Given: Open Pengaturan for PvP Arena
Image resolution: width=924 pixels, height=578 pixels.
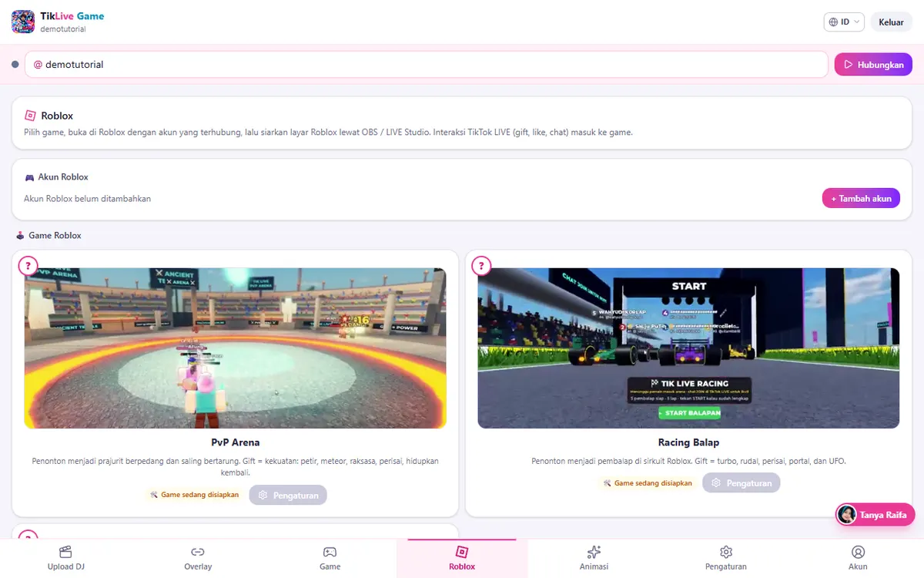Looking at the screenshot, I should [x=288, y=495].
